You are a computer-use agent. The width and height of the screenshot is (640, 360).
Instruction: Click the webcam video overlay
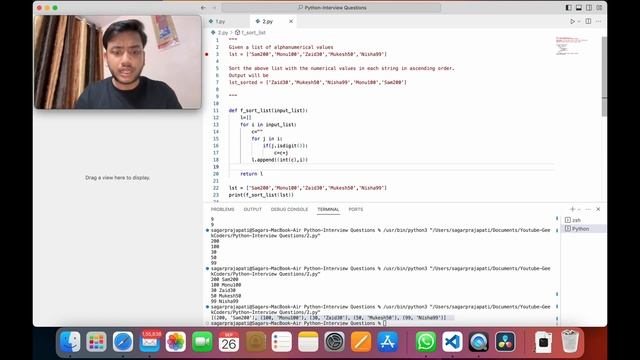coord(118,62)
